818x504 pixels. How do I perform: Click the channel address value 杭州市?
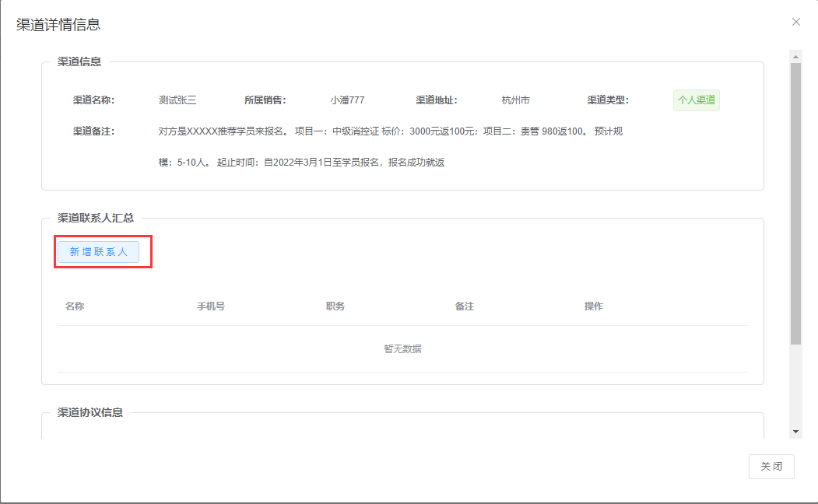516,100
